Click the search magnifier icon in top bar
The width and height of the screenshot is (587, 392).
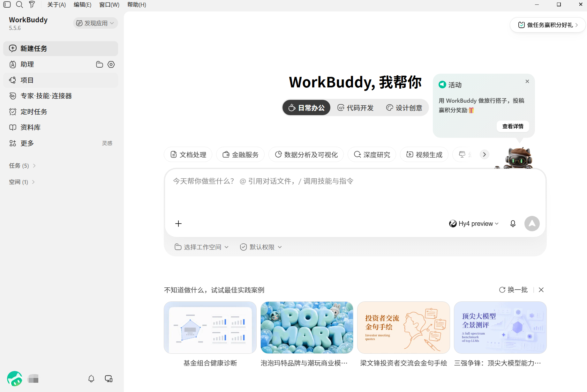[19, 4]
